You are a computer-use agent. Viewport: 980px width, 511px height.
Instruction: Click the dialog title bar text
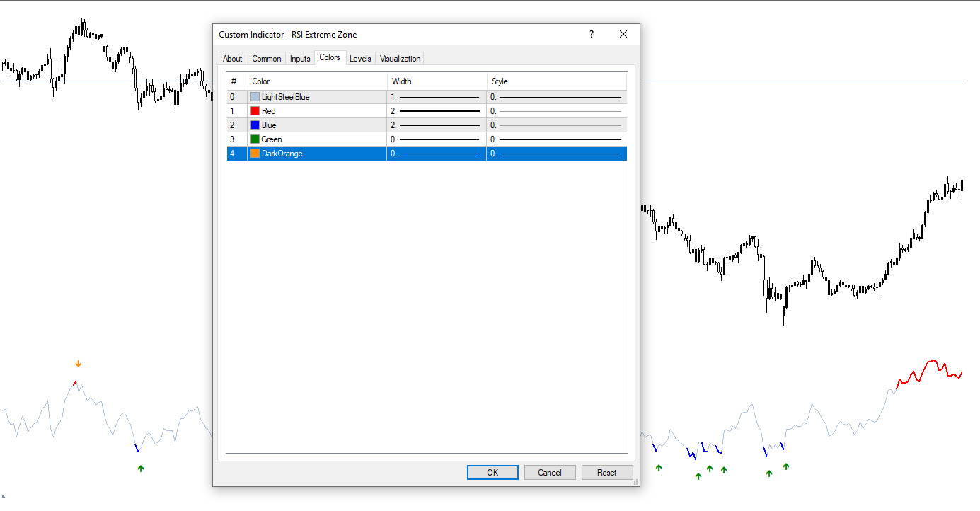coord(288,35)
